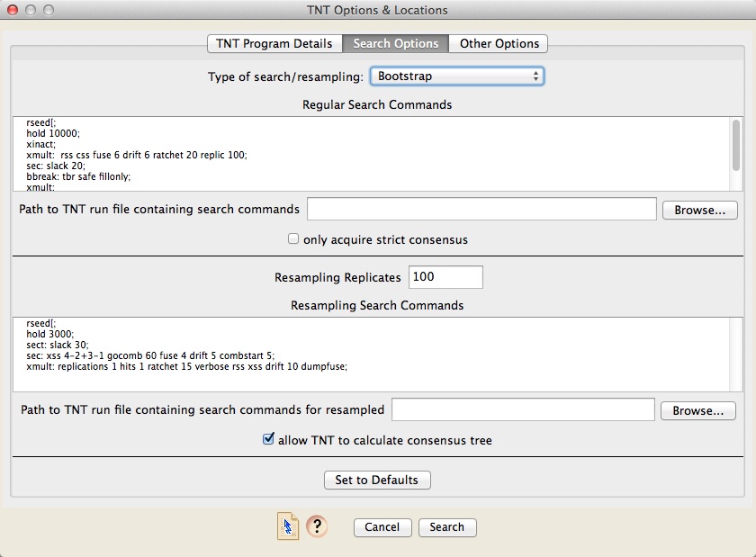This screenshot has width=756, height=557.
Task: Select the Search Options tab
Action: click(395, 43)
